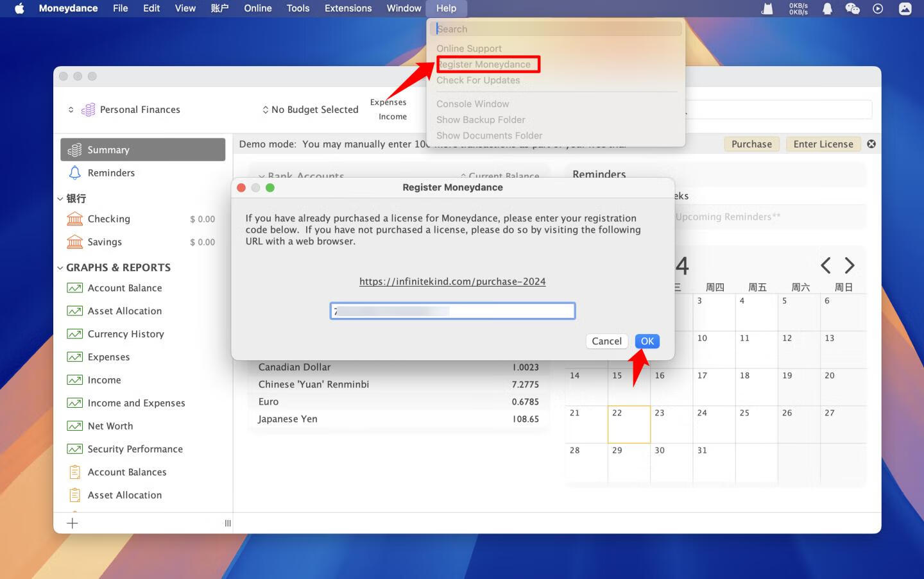Click the Savings account bank icon

click(75, 242)
